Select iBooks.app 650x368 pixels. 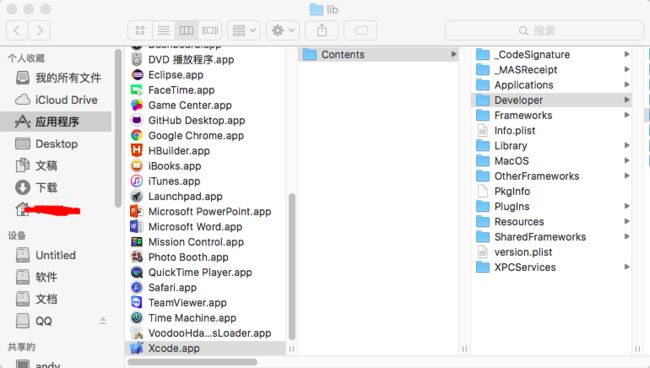[x=205, y=166]
